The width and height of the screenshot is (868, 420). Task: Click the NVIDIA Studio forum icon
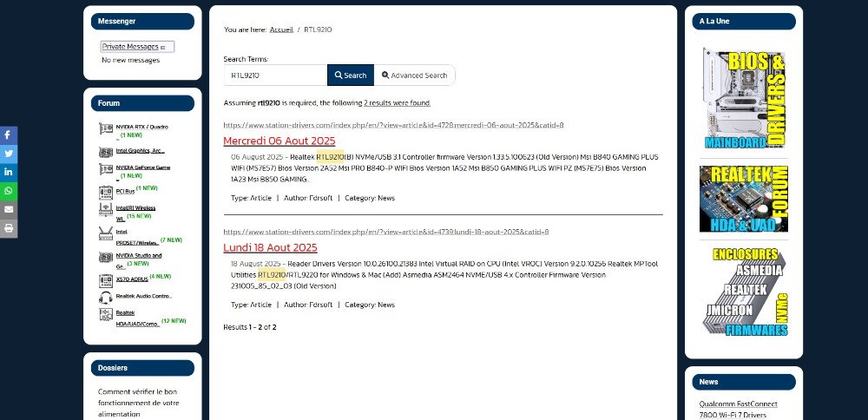(106, 258)
